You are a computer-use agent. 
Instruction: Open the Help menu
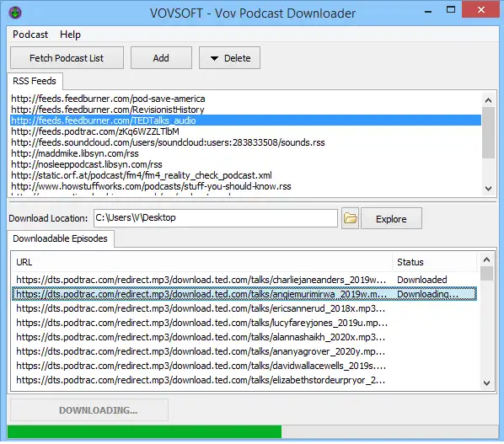[x=70, y=35]
